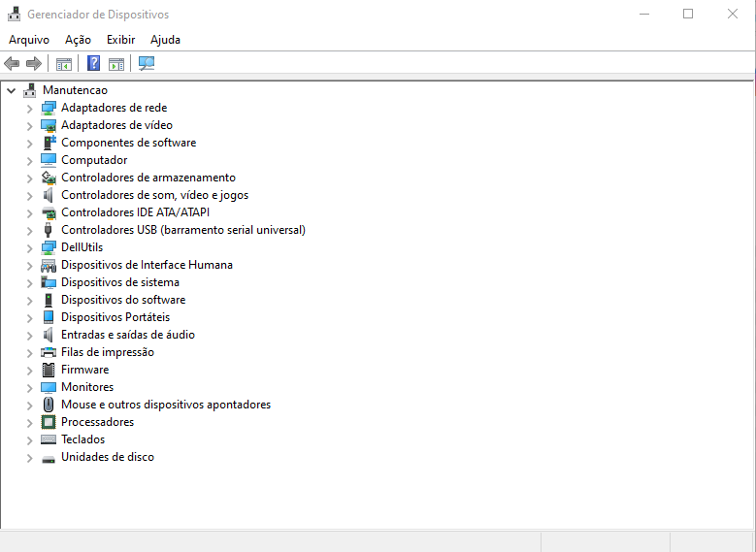
Task: Click the Dispositivos de Interface Humana icon
Action: click(x=49, y=265)
